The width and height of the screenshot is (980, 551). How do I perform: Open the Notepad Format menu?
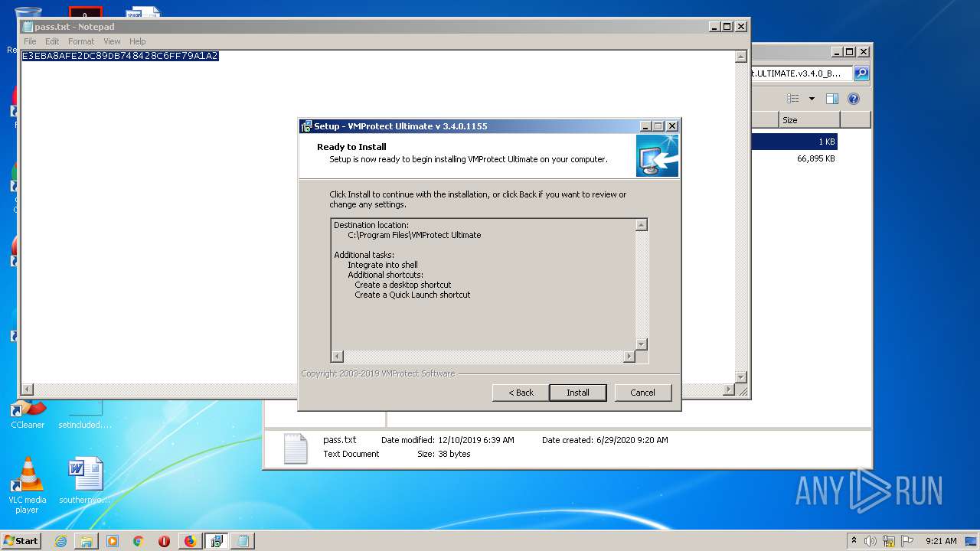click(81, 41)
